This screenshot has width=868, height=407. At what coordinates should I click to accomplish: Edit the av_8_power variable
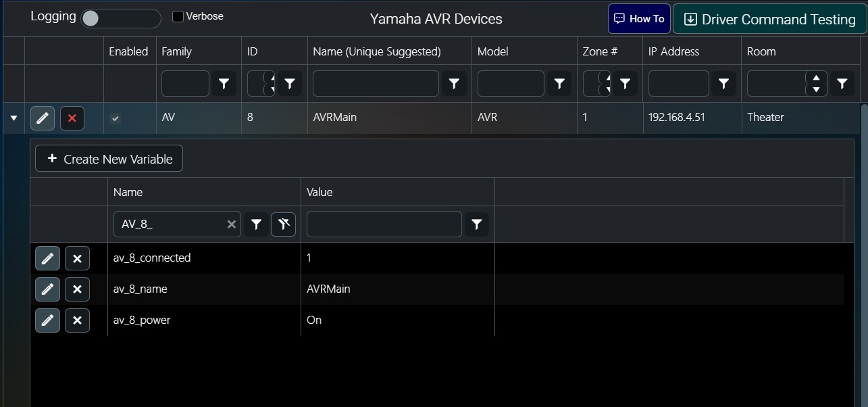[47, 320]
